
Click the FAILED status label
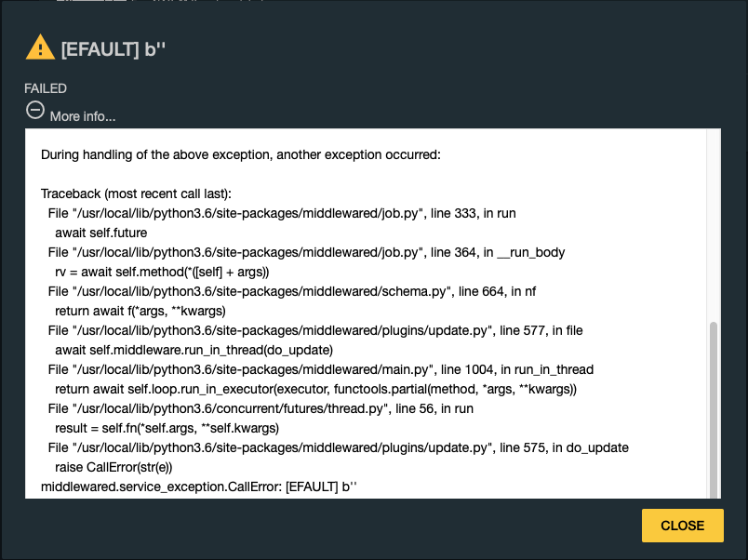[46, 88]
